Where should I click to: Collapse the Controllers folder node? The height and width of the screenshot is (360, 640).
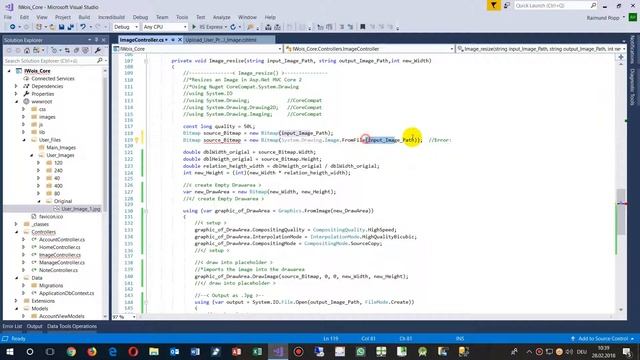(x=16, y=232)
